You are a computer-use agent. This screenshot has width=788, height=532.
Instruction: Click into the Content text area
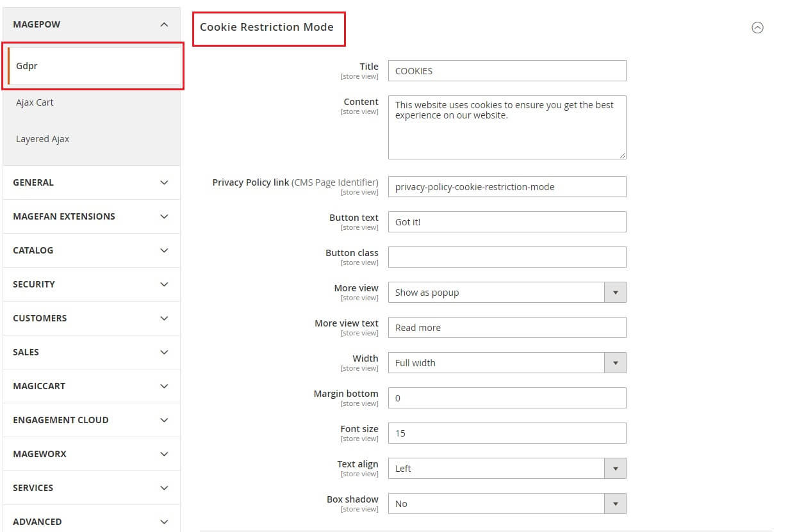coord(507,128)
